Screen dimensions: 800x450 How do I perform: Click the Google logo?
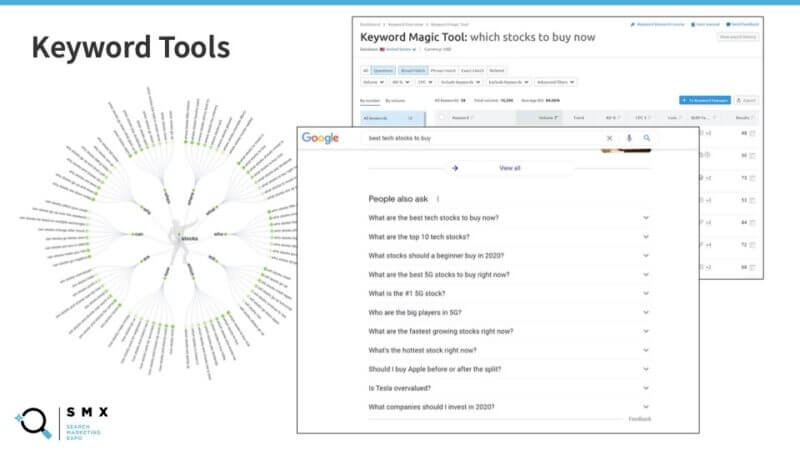(320, 138)
